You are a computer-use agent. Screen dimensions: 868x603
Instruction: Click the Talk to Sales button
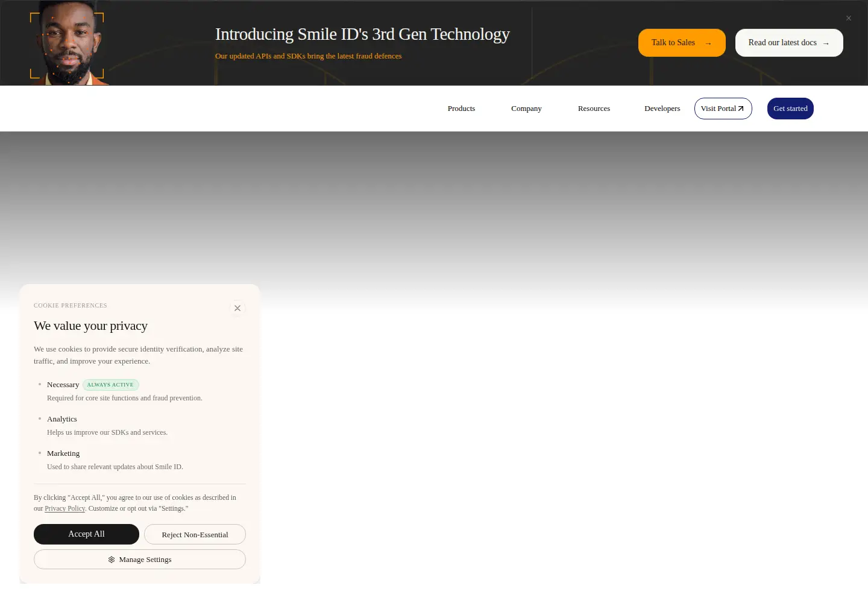point(682,43)
